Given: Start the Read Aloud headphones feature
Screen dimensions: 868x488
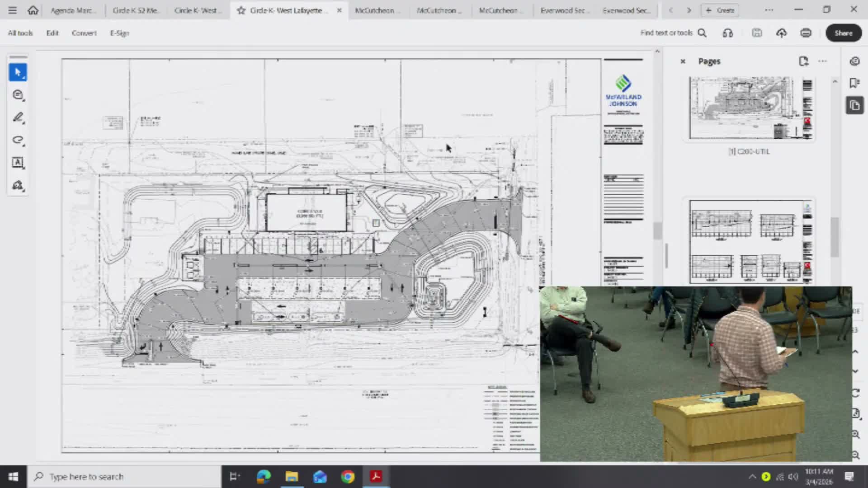Looking at the screenshot, I should tap(727, 33).
